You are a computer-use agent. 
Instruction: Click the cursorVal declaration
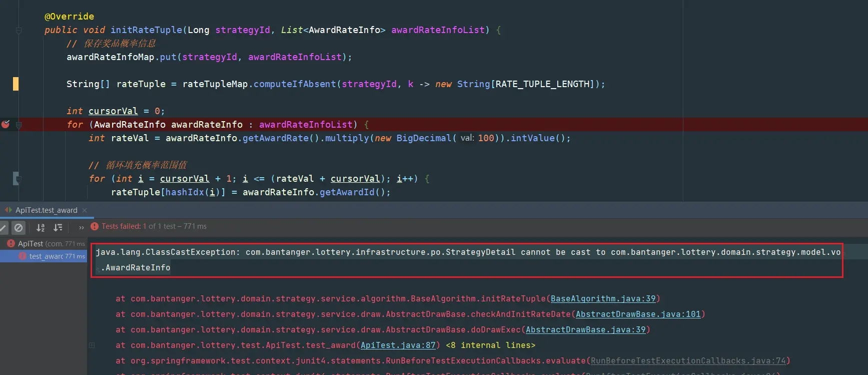[113, 111]
